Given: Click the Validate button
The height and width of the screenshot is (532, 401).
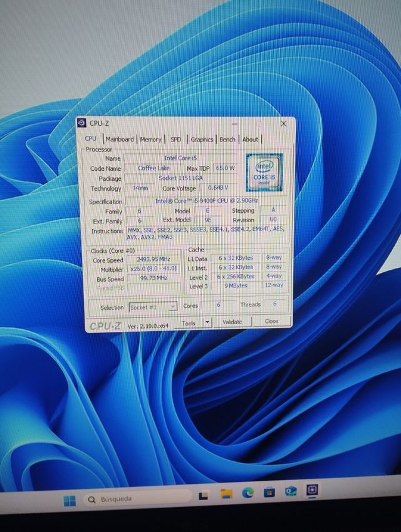Looking at the screenshot, I should [x=232, y=322].
